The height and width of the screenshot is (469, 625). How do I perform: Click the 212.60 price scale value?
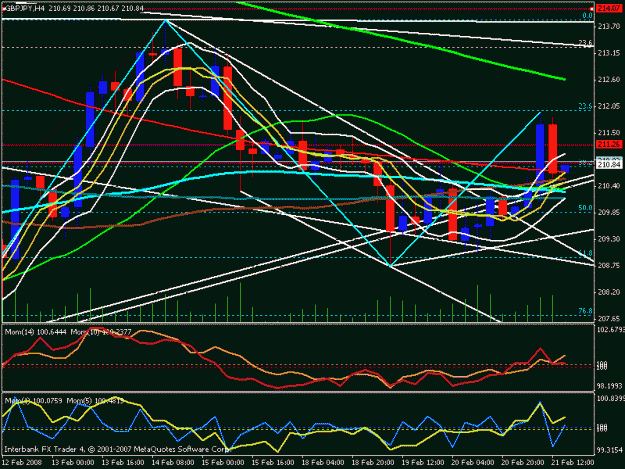tap(609, 80)
